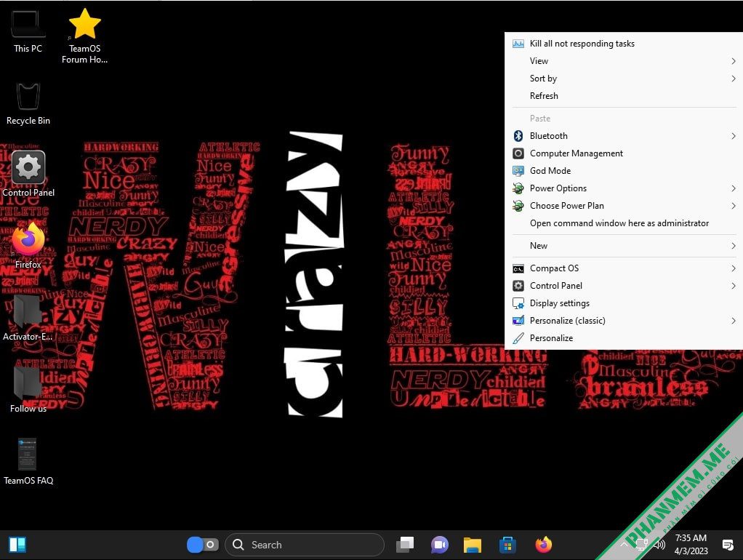Click the taskbar Search box

click(x=304, y=545)
